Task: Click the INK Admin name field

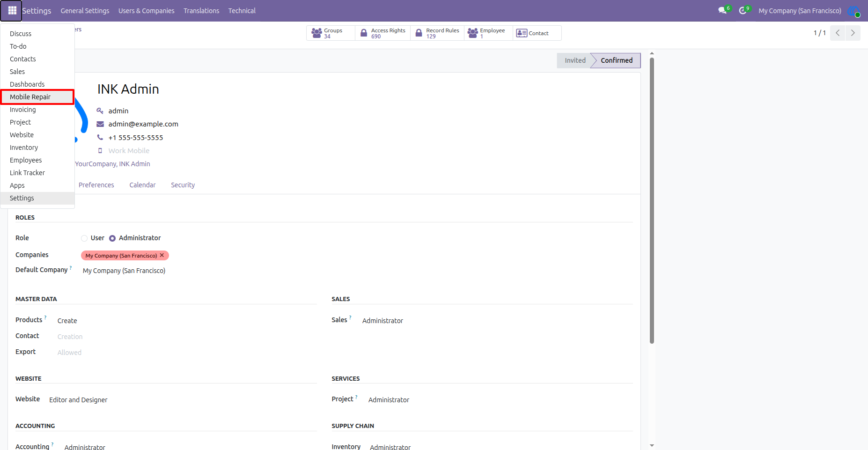Action: (x=128, y=89)
